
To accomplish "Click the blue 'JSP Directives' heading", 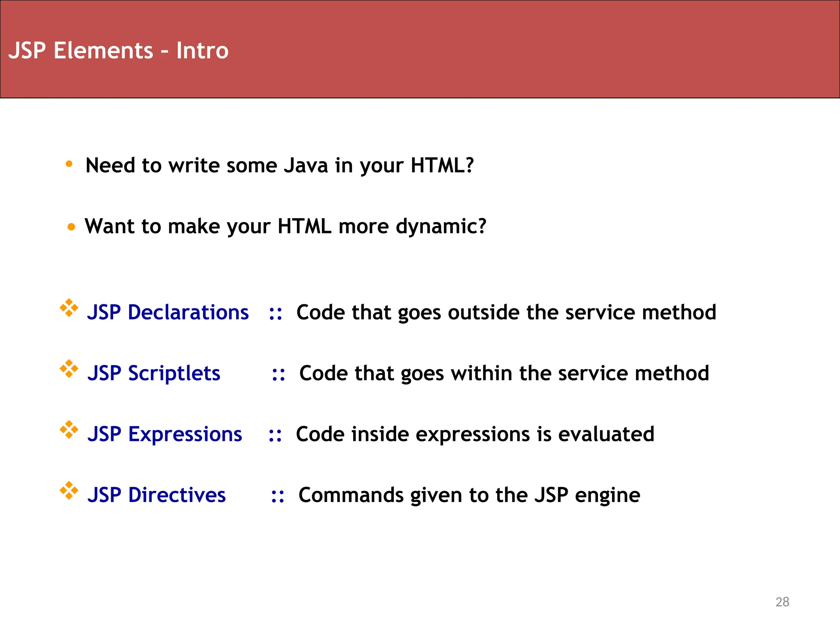I will tap(156, 495).
